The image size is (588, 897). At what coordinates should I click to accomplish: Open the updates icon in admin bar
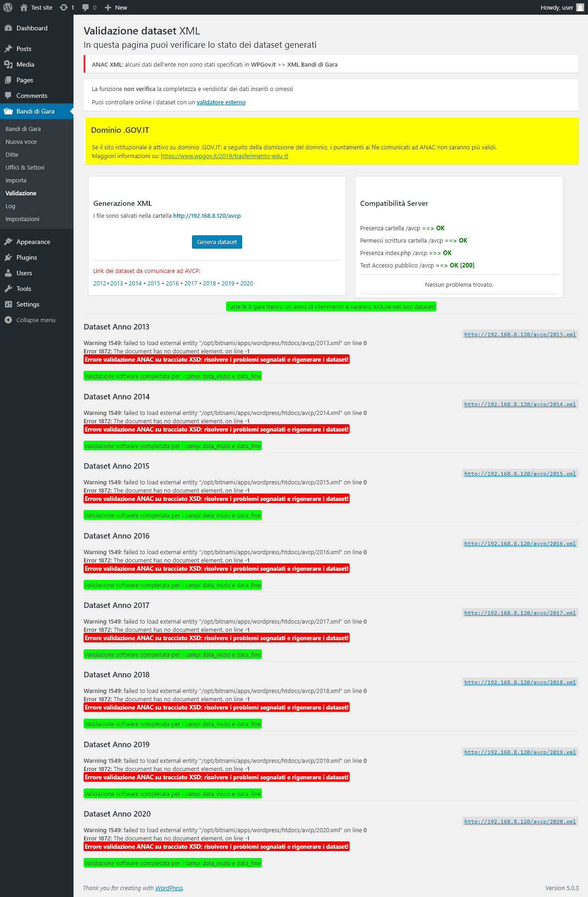click(64, 7)
